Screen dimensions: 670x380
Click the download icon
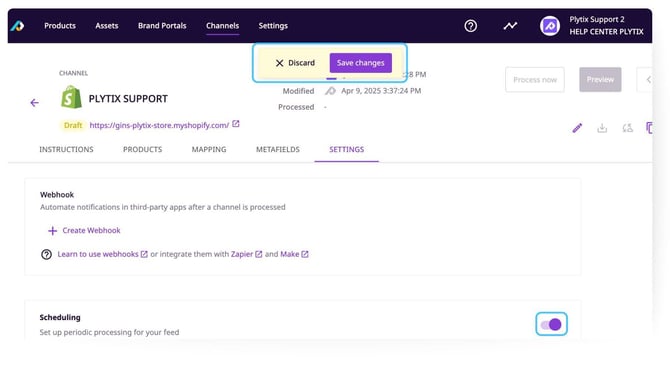pos(602,128)
